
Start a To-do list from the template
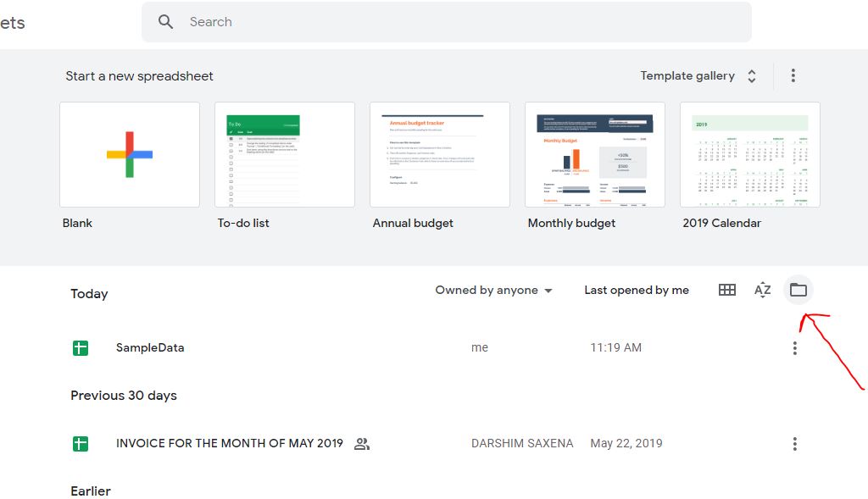[284, 154]
